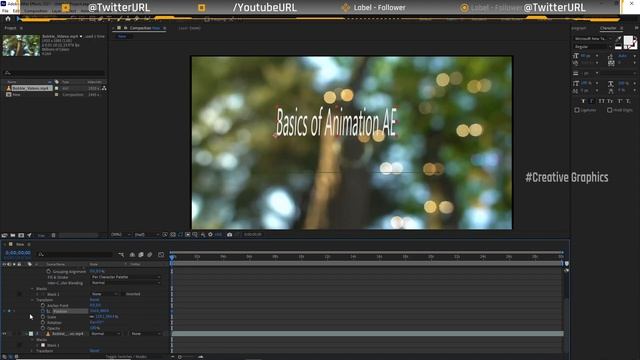Click the Project panel search field
Image resolution: width=640 pixels, height=360 pixels.
pyautogui.click(x=54, y=73)
